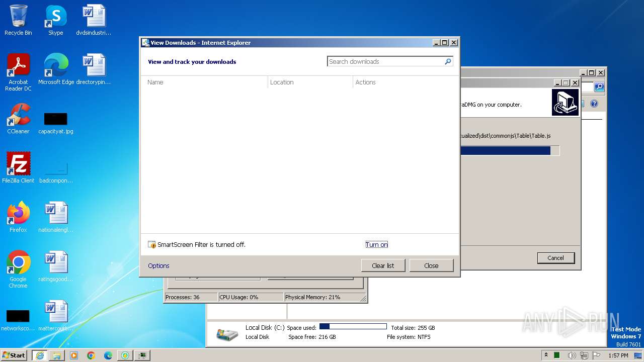Image resolution: width=644 pixels, height=362 pixels.
Task: Click the installer taskbar icon with yellow arrow
Action: 125,355
